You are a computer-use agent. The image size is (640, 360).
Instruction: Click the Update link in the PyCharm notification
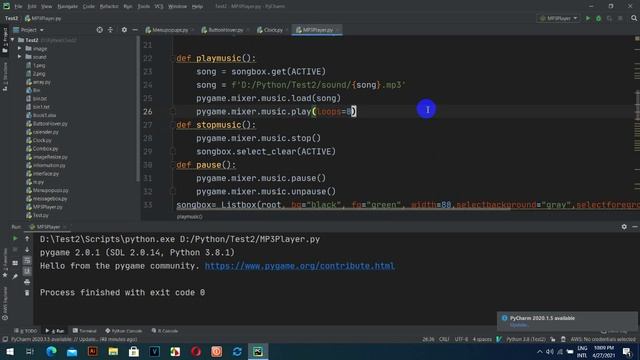tap(519, 325)
